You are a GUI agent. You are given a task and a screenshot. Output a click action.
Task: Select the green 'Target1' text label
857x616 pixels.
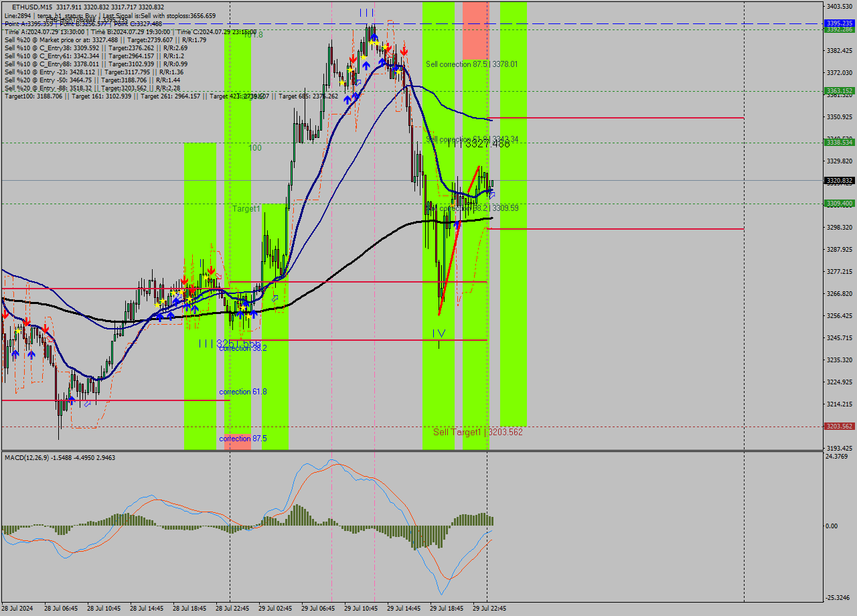pyautogui.click(x=246, y=209)
